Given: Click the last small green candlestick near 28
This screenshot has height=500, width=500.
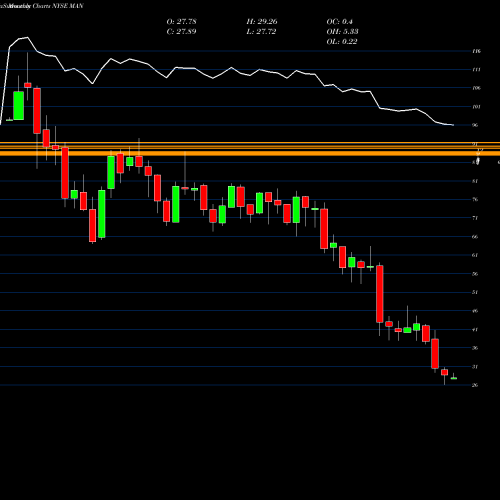Looking at the screenshot, I should 454,378.
